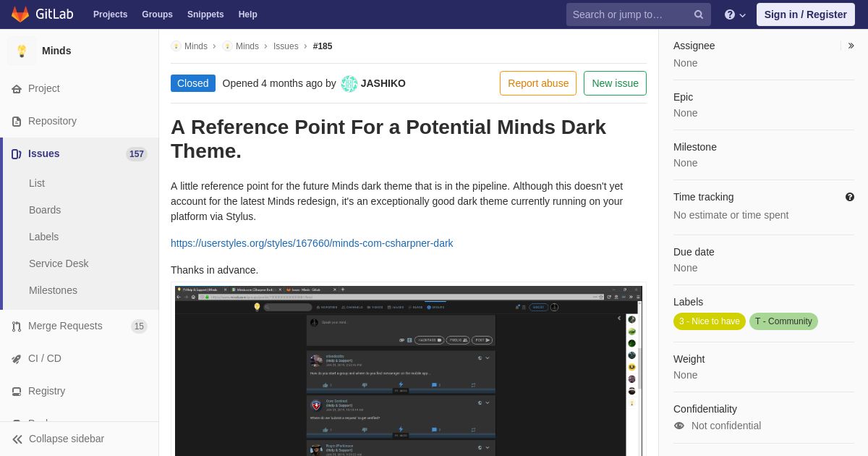868x456 pixels.
Task: Open Help in the top navbar
Action: pyautogui.click(x=248, y=14)
